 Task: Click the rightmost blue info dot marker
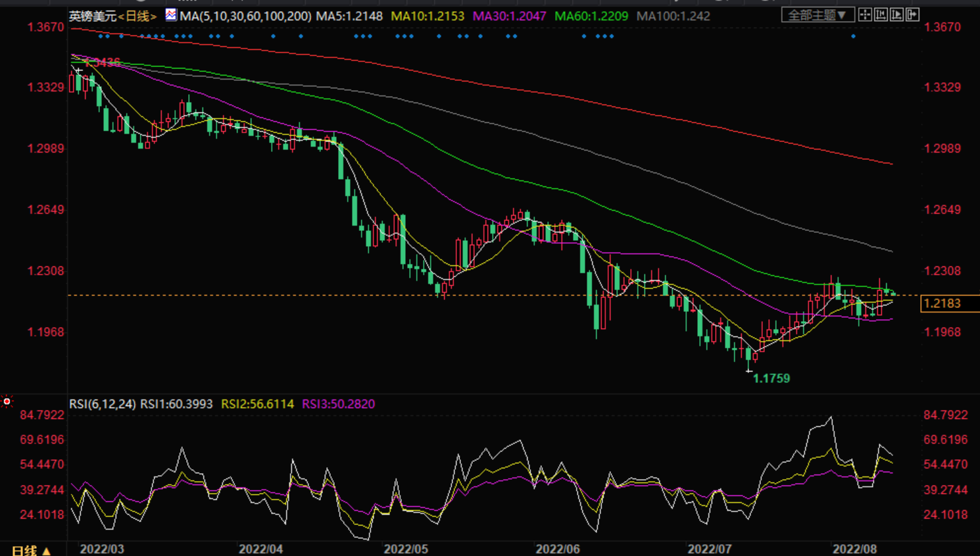(x=853, y=36)
